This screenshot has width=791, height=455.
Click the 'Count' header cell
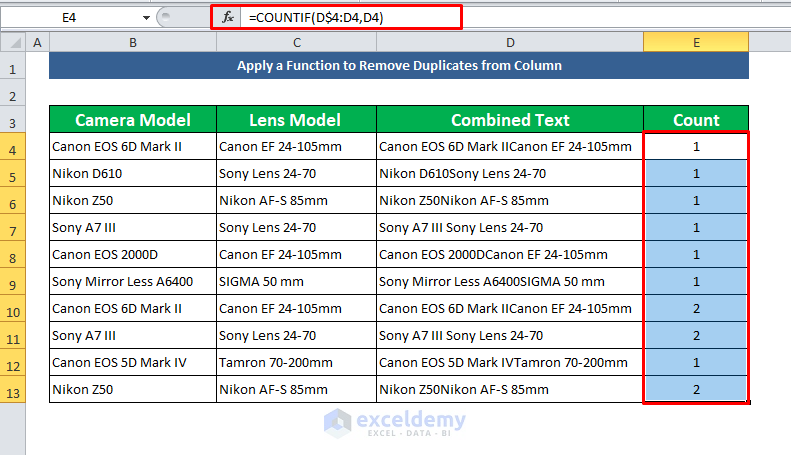coord(696,120)
